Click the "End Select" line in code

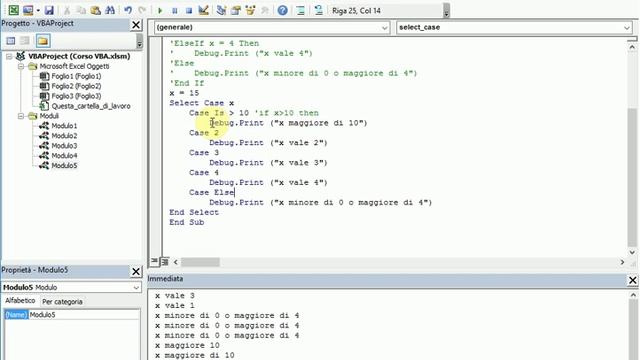pyautogui.click(x=194, y=212)
